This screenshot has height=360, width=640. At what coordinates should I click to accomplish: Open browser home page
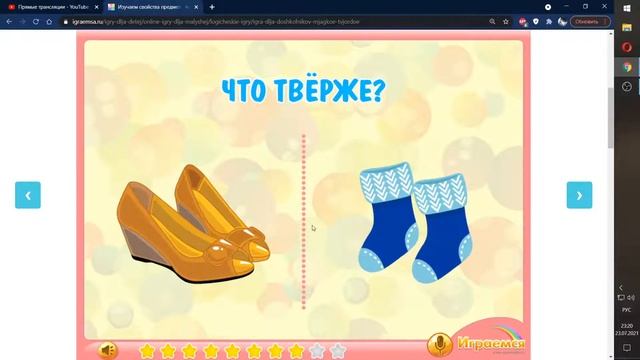tap(49, 22)
